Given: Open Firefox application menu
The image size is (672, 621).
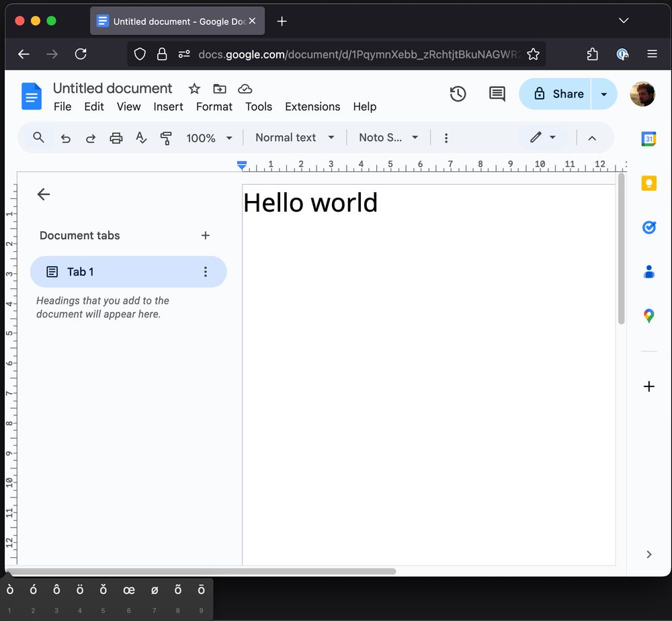Looking at the screenshot, I should pos(652,54).
